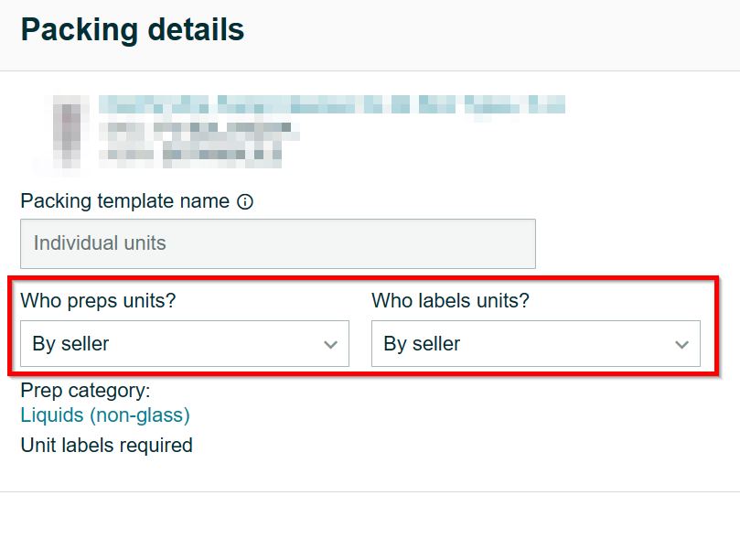Open the blurred product title link
Viewport: 740px width, 560px height.
[x=331, y=103]
